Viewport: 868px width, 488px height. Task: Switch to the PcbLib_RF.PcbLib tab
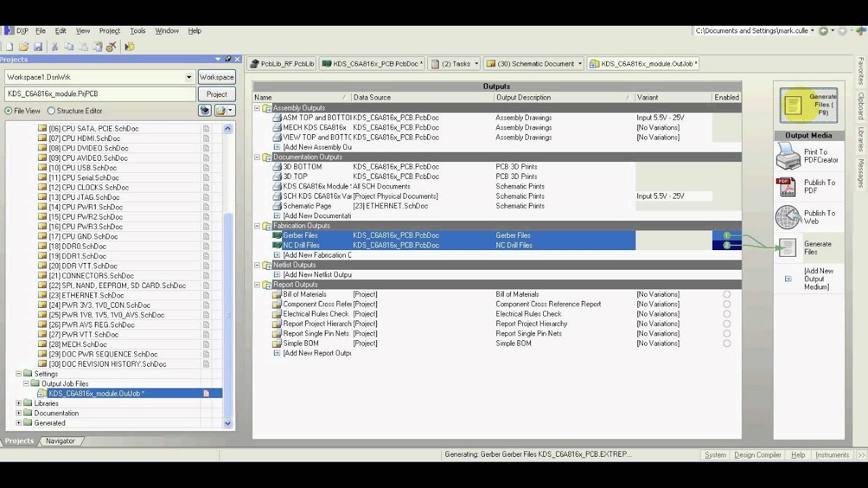click(281, 64)
